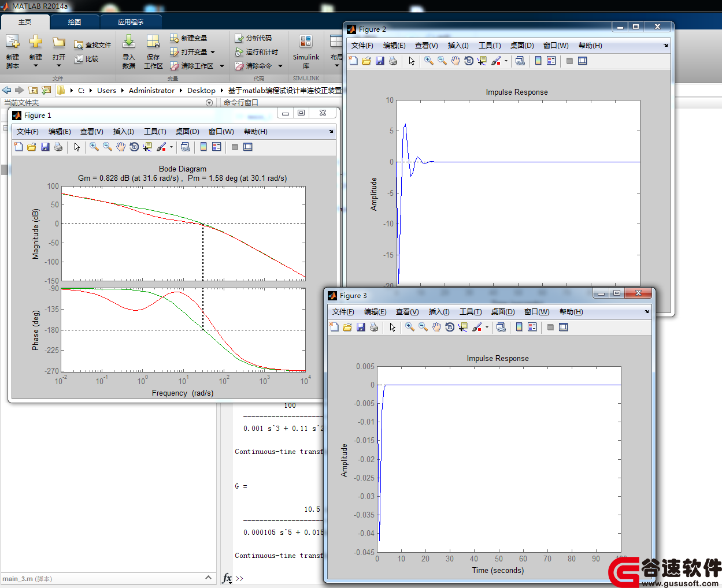The height and width of the screenshot is (588, 722).
Task: Open the brush options dropdown in Figure 3
Action: pyautogui.click(x=487, y=327)
